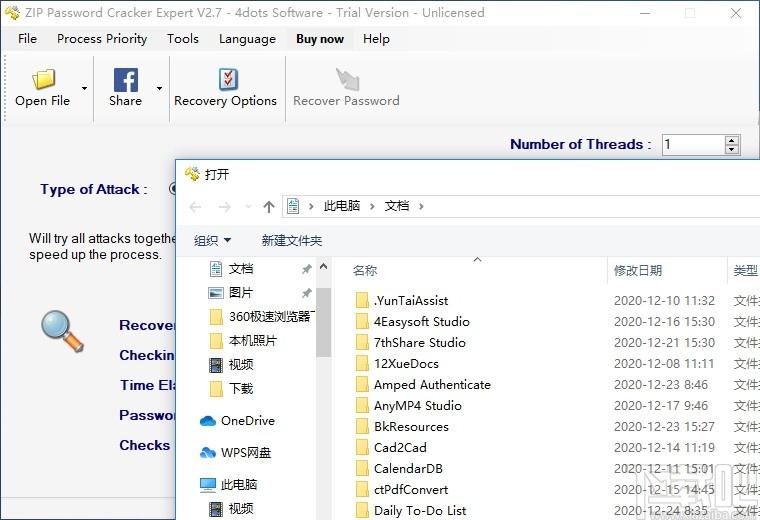Open the File menu
The height and width of the screenshot is (520, 760).
[27, 39]
